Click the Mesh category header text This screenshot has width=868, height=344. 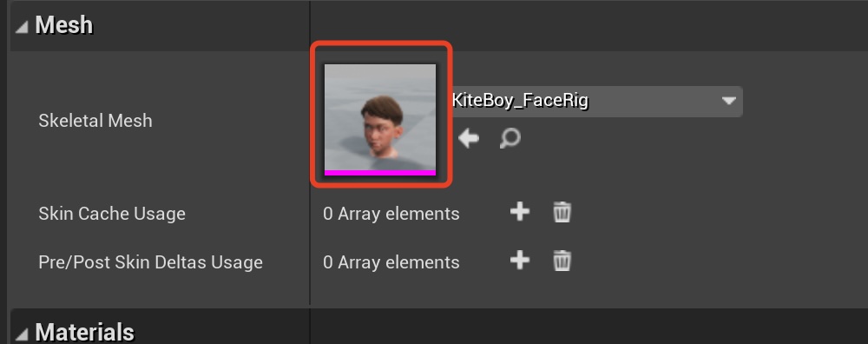click(x=63, y=25)
